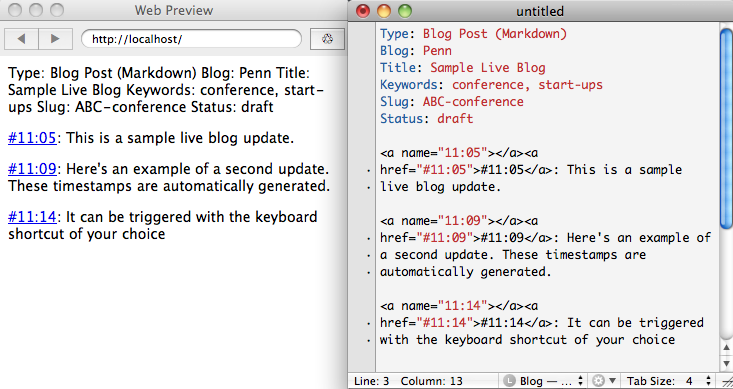Click the scroll up arrow in editor
733x389 pixels.
pos(726,347)
